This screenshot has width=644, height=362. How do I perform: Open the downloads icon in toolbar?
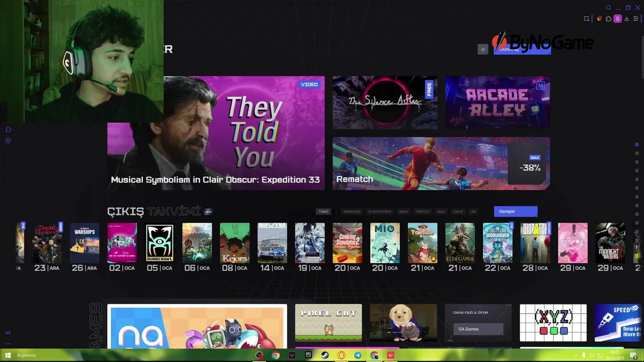[x=626, y=19]
